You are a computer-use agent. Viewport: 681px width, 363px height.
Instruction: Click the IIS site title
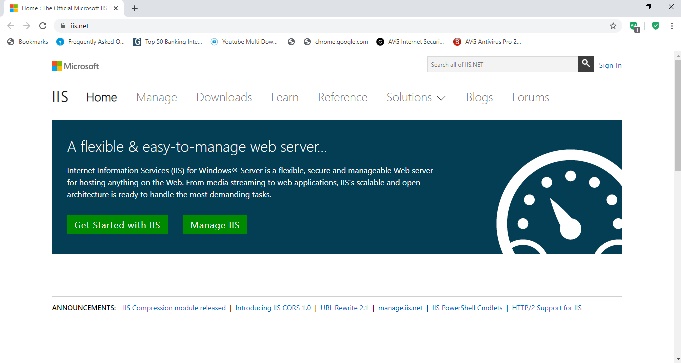tap(60, 97)
